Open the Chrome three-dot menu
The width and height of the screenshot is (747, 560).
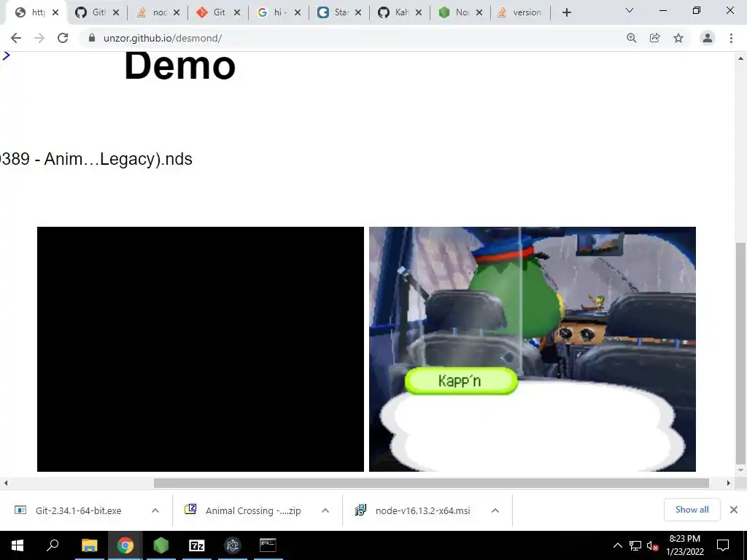[731, 38]
